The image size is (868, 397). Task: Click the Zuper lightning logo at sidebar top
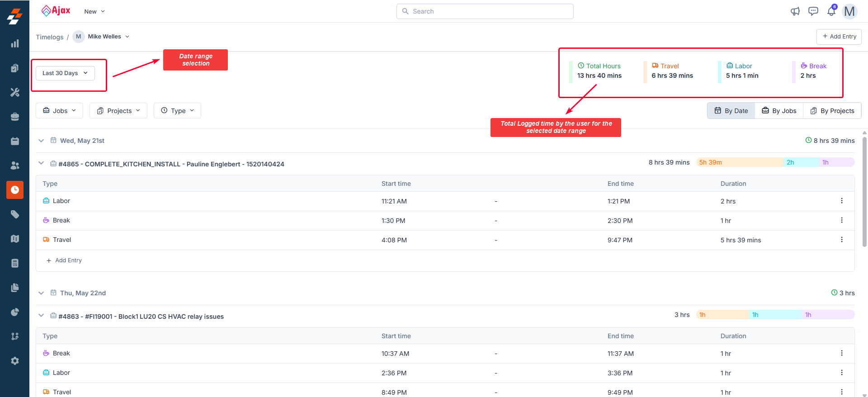click(14, 16)
